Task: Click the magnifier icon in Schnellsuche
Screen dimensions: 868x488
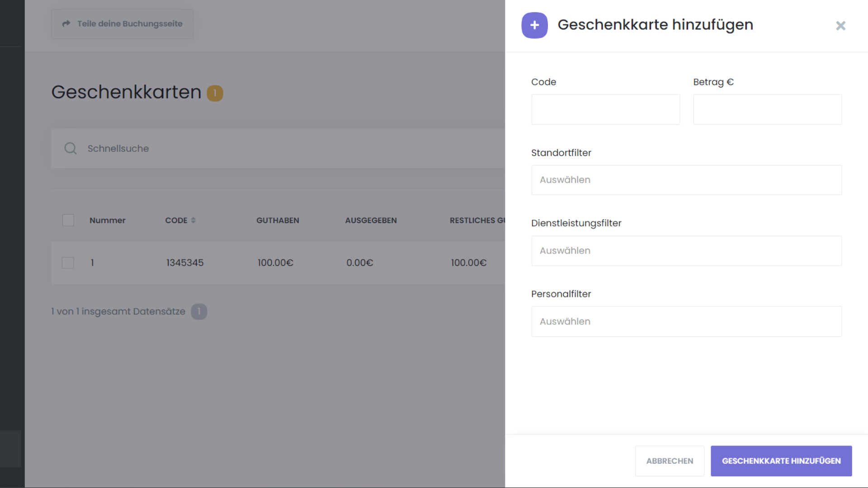Action: pos(71,148)
